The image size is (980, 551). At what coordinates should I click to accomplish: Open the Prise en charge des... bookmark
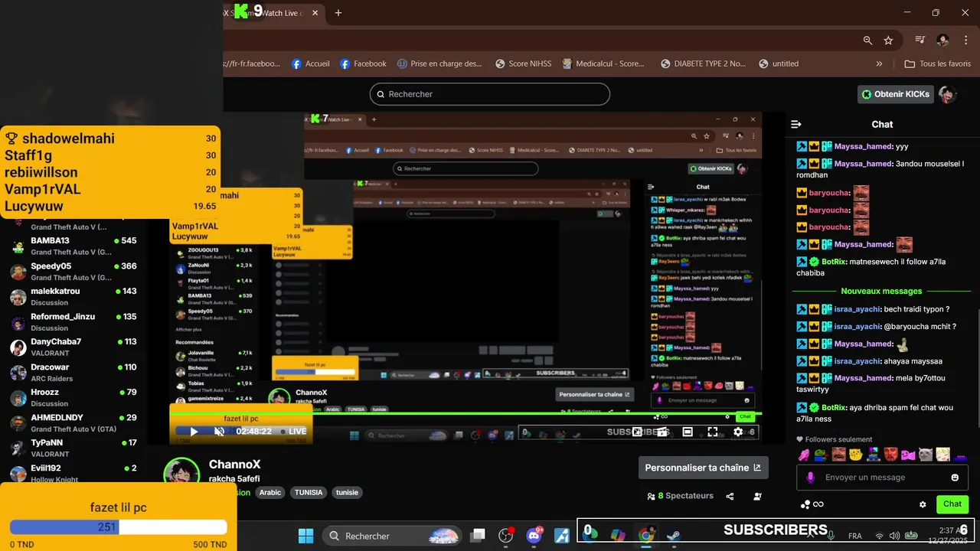click(x=439, y=64)
